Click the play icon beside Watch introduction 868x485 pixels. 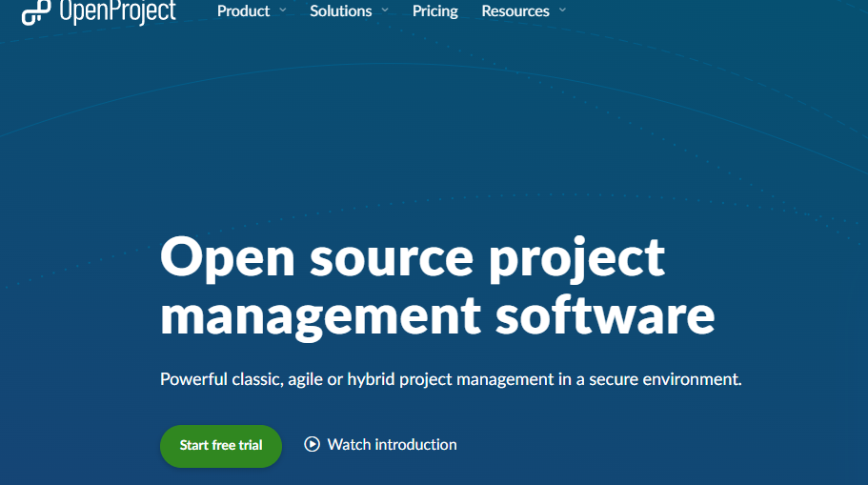click(312, 444)
